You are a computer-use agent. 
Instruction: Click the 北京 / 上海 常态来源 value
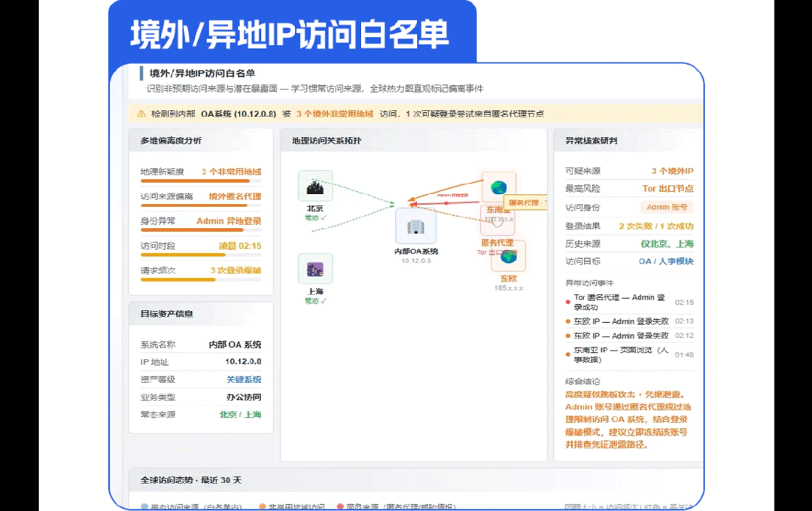tap(240, 414)
